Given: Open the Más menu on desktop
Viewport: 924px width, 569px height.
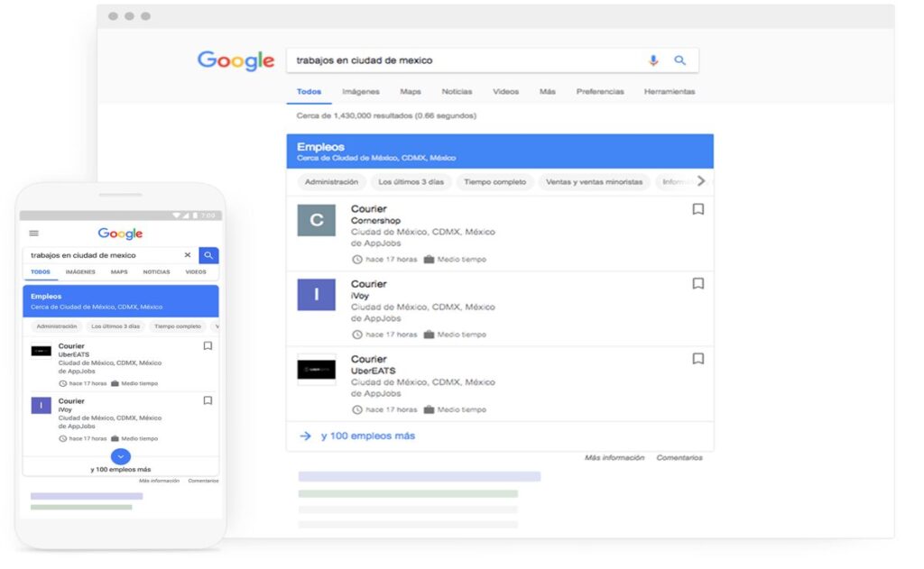Looking at the screenshot, I should pyautogui.click(x=548, y=92).
